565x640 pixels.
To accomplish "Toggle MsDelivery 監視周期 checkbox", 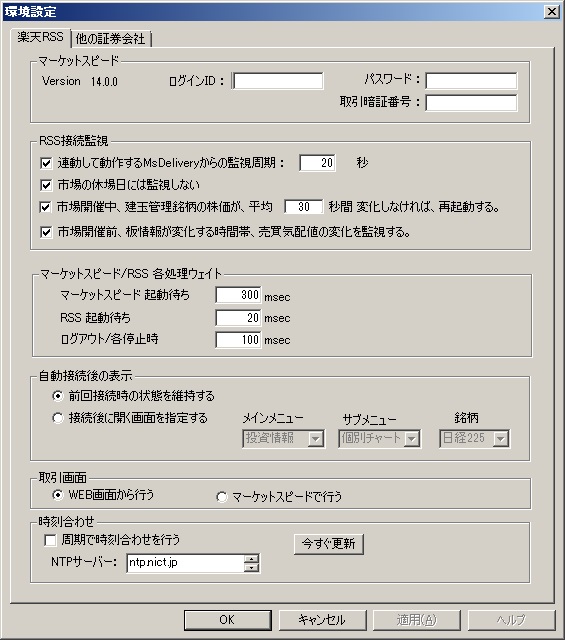I will pos(46,163).
